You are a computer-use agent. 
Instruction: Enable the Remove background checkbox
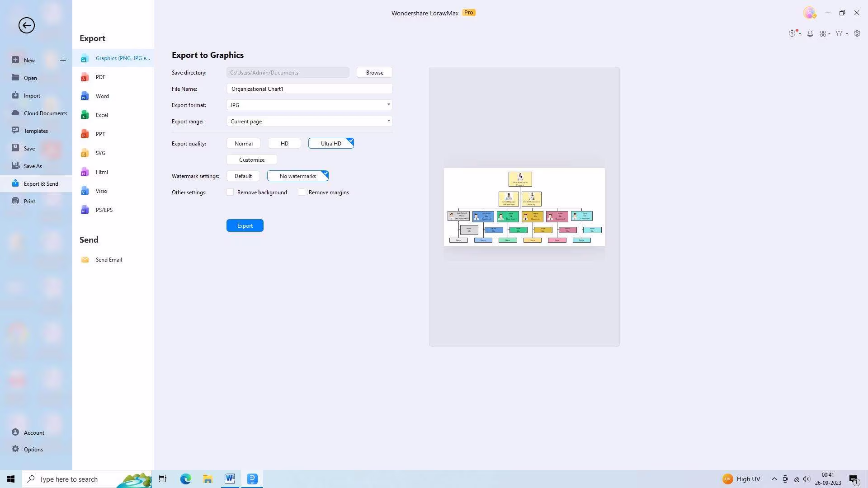[x=230, y=192]
